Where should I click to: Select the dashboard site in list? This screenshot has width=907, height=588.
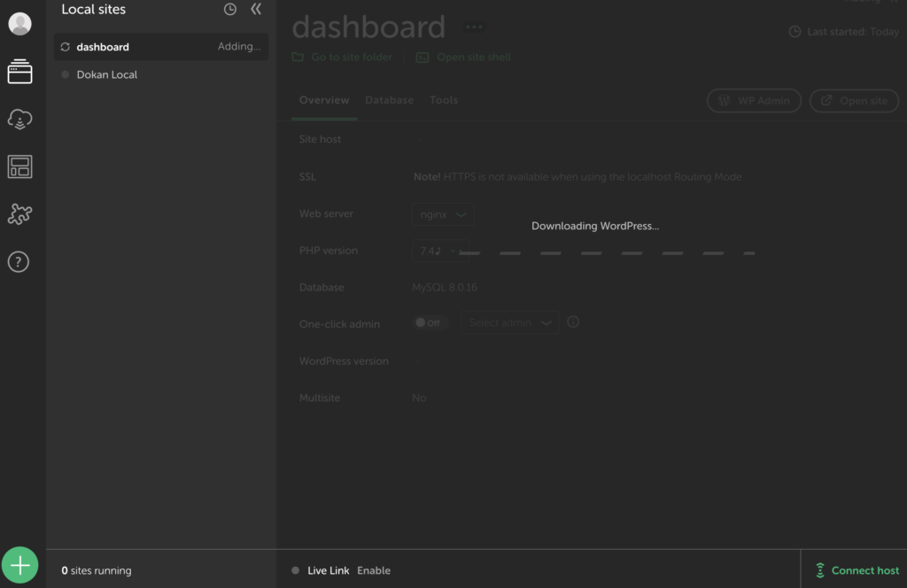tap(161, 47)
